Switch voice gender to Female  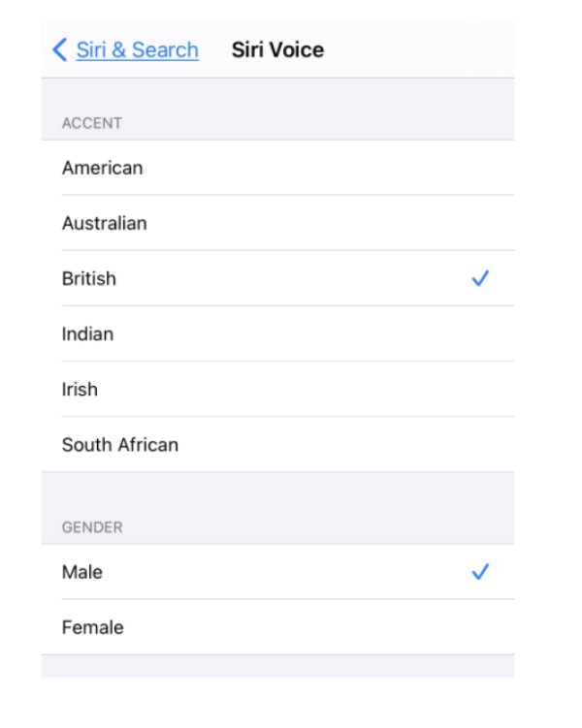pyautogui.click(x=277, y=627)
